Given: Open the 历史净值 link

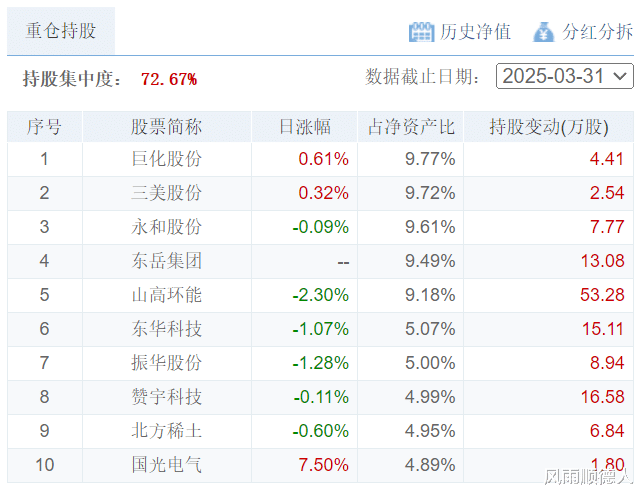Looking at the screenshot, I should [x=475, y=32].
